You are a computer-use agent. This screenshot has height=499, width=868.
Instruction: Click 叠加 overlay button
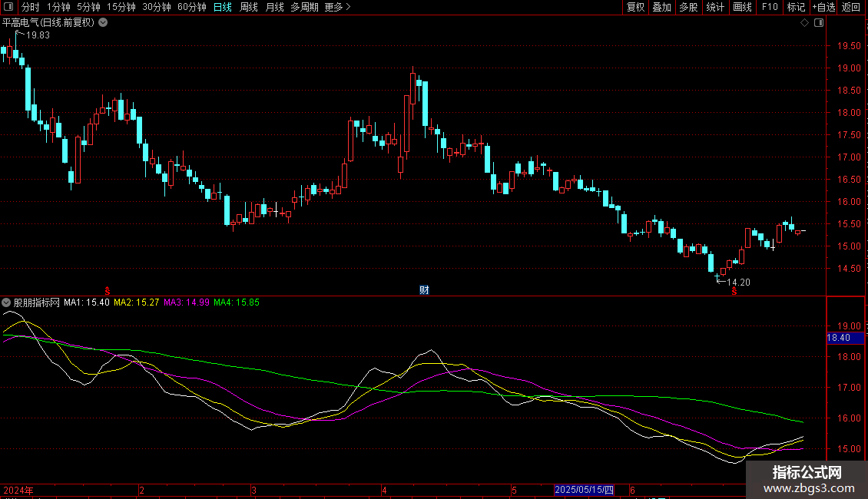pos(661,7)
